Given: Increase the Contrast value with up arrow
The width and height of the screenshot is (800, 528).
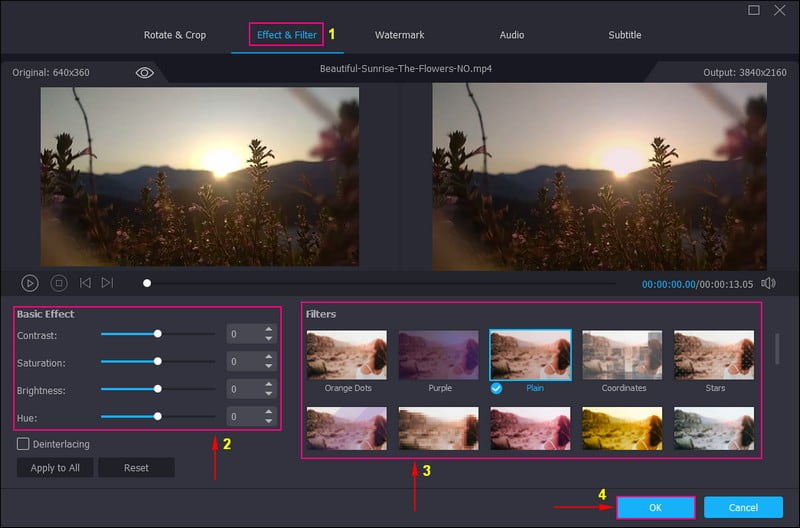Looking at the screenshot, I should pyautogui.click(x=268, y=329).
